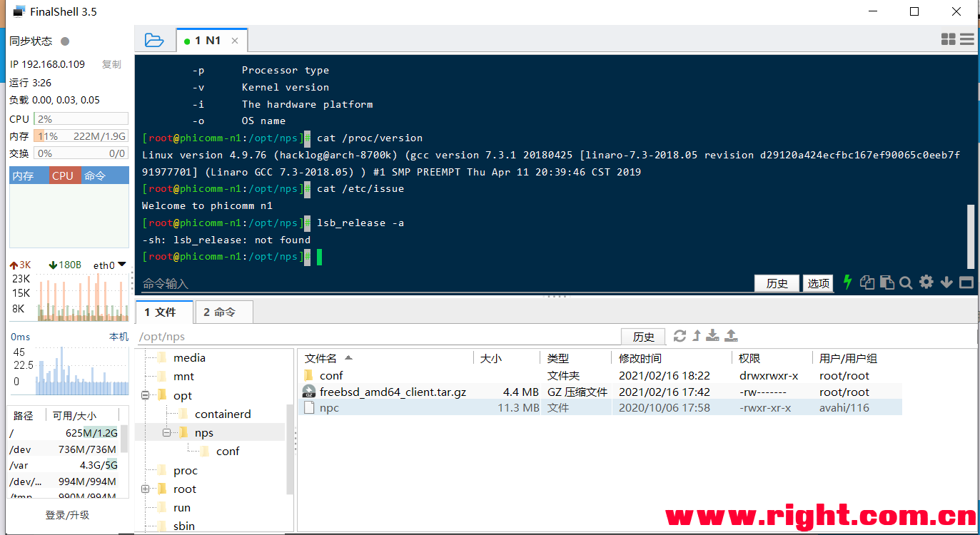
Task: Click the gray sync status indicator dot
Action: coord(65,41)
